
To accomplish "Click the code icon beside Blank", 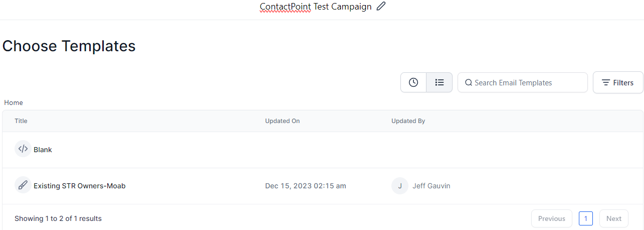I will (23, 149).
